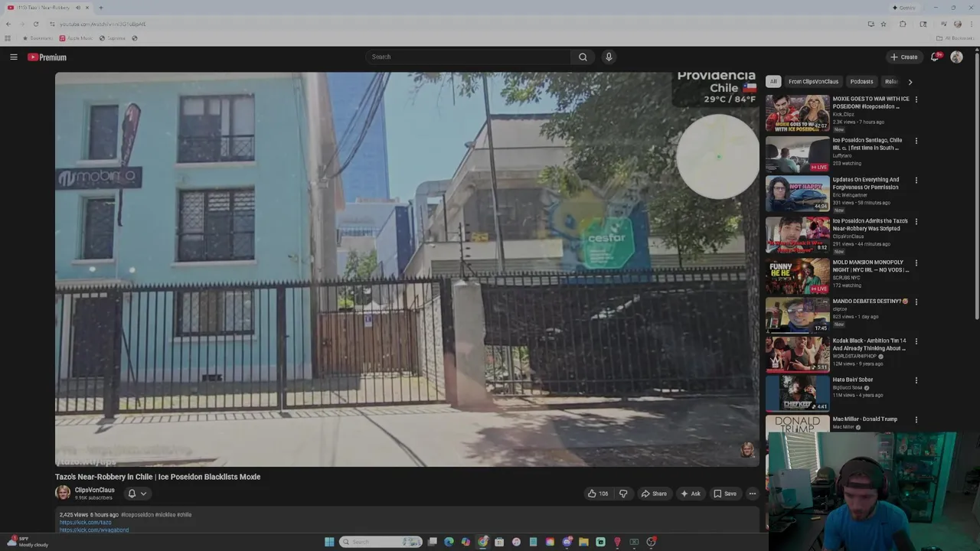The width and height of the screenshot is (980, 551).
Task: Focus the YouTube search field
Action: click(469, 57)
